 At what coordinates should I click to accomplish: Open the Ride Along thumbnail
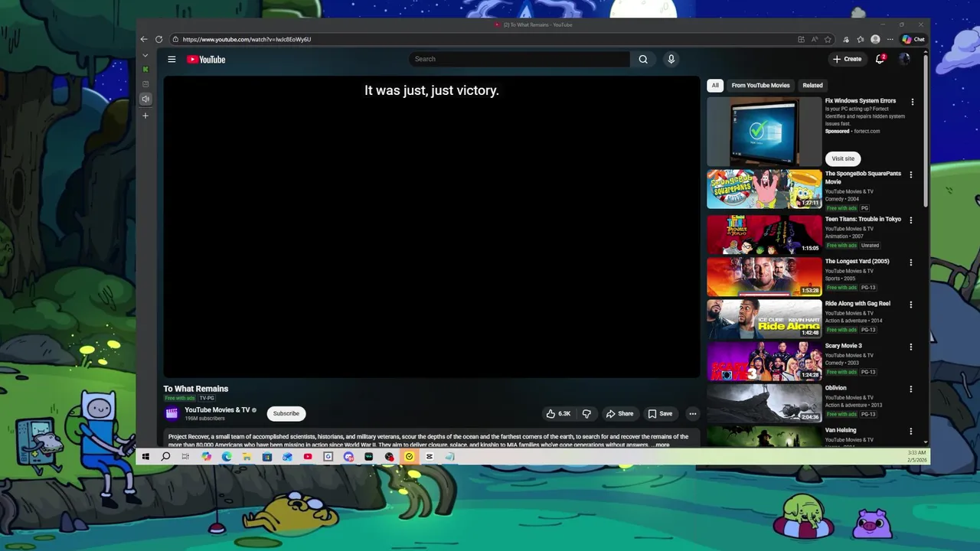(764, 318)
